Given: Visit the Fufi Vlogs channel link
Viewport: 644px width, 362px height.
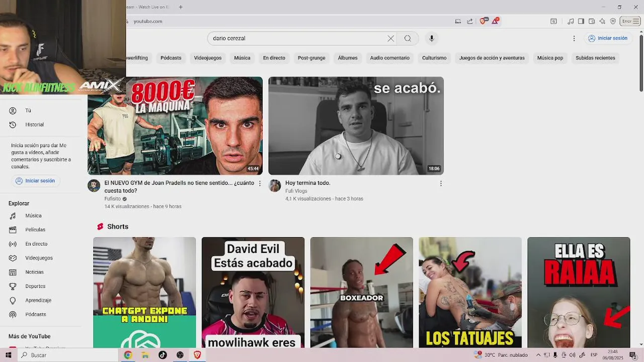Looking at the screenshot, I should click(x=296, y=191).
